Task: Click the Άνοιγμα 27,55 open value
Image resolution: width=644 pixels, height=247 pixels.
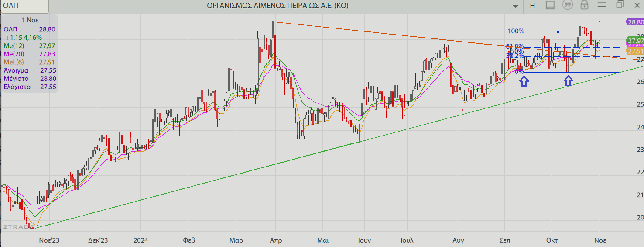Action: tap(29, 70)
